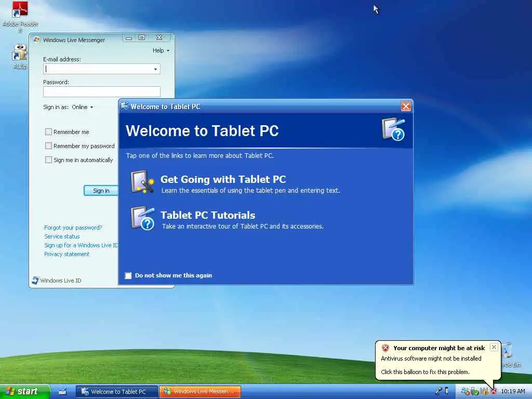This screenshot has height=399, width=532.
Task: Open the Forgot your password link
Action: tap(73, 228)
